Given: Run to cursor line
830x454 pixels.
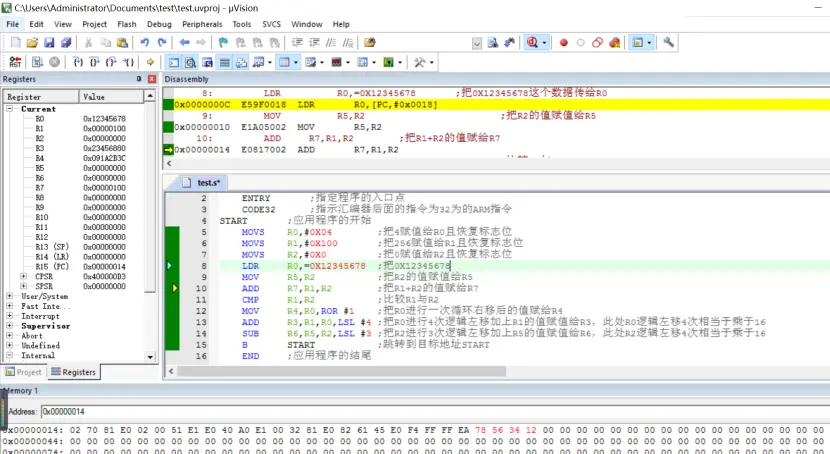Looking at the screenshot, I should [x=129, y=62].
